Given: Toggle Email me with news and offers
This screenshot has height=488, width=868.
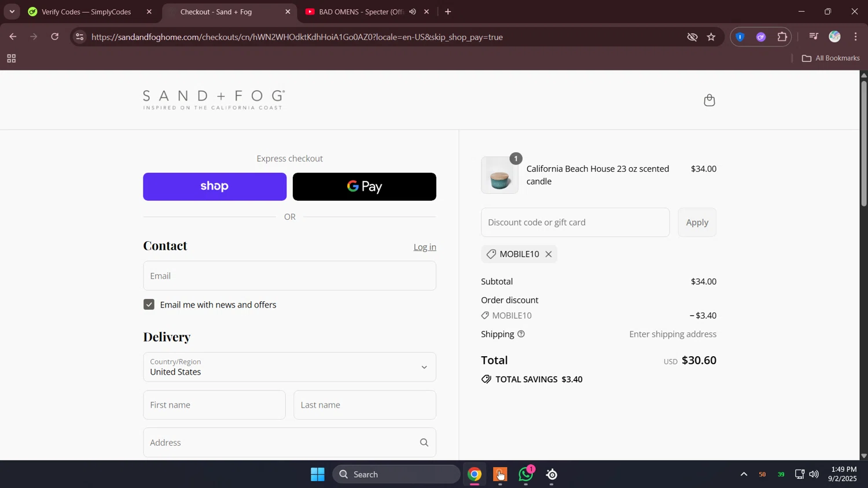Looking at the screenshot, I should coord(149,305).
